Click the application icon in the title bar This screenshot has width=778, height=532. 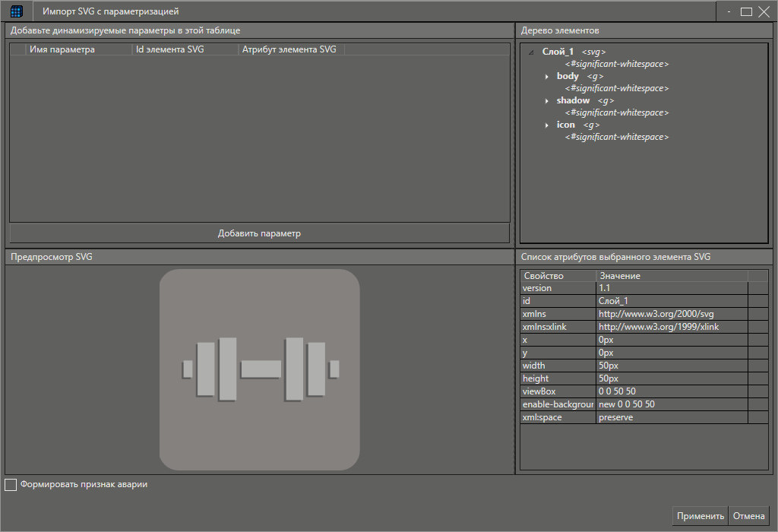click(16, 11)
